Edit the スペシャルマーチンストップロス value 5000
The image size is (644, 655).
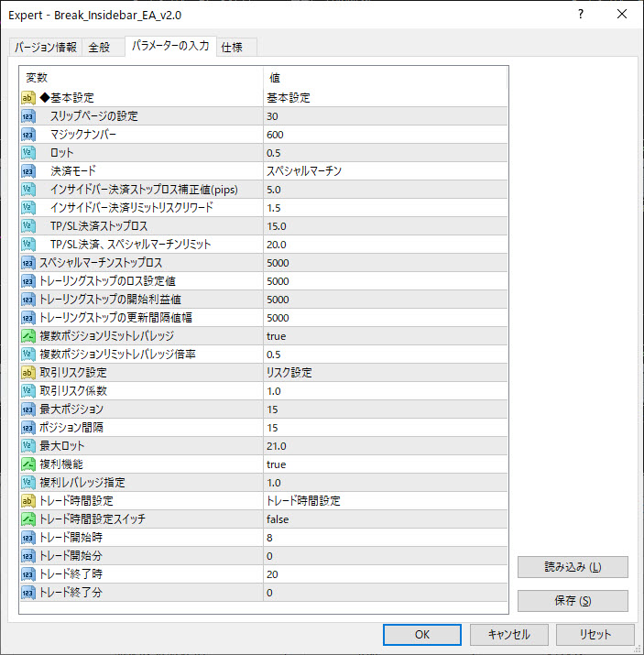(x=386, y=263)
